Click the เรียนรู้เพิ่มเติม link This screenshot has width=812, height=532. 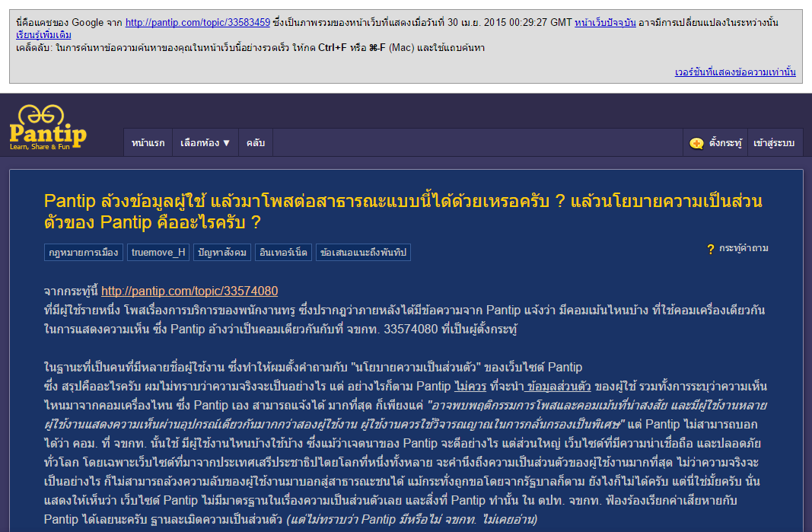[43, 35]
